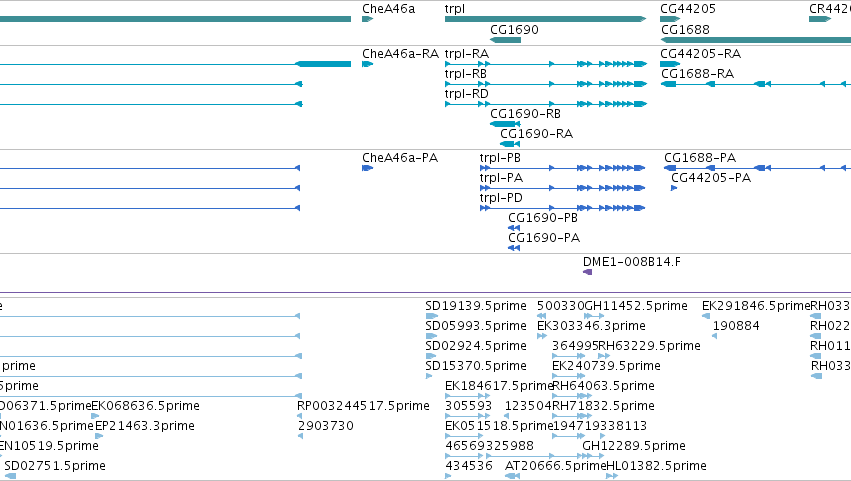The height and width of the screenshot is (481, 851).
Task: Select the CG1690-PB protein label
Action: 543,218
